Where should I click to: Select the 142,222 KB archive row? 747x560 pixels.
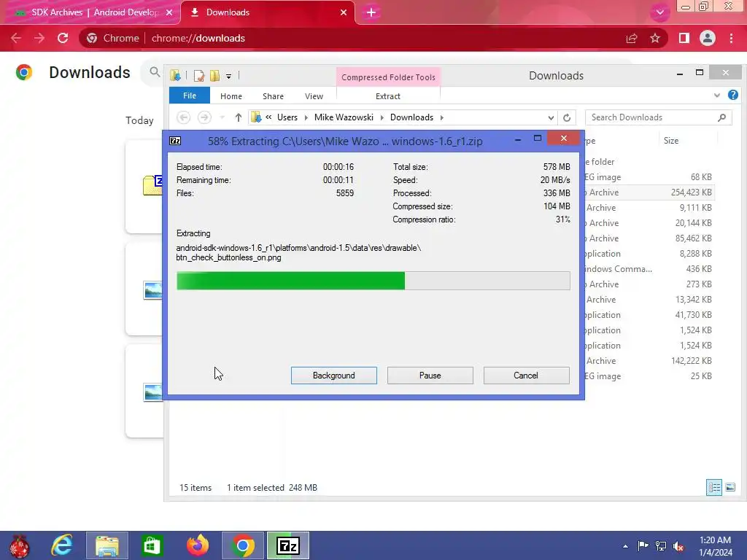point(649,361)
